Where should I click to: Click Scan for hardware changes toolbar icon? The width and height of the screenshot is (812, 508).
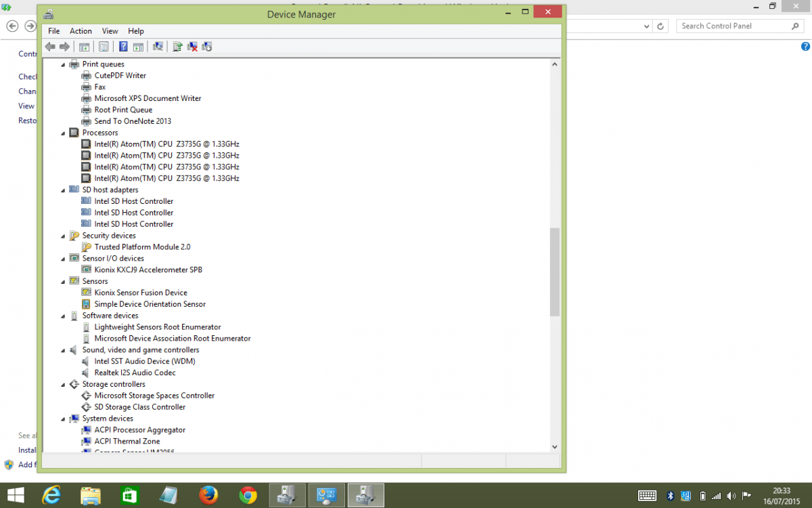(x=158, y=47)
